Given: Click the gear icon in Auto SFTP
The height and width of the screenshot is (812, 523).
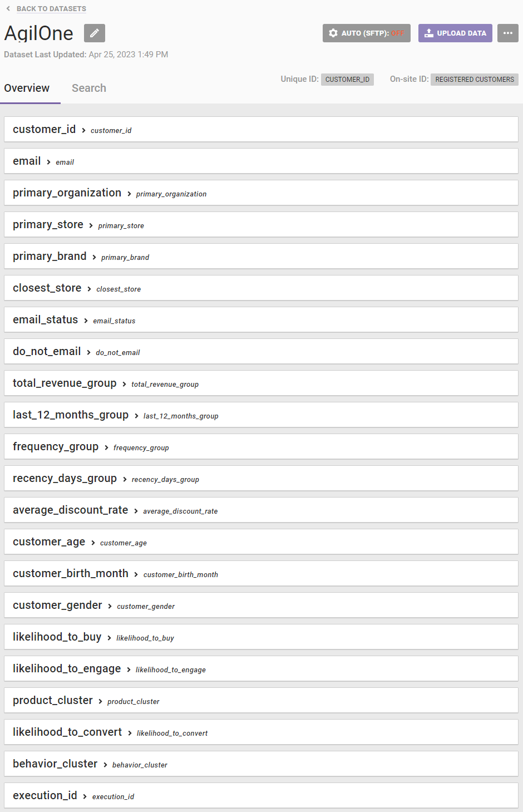Looking at the screenshot, I should click(x=333, y=33).
